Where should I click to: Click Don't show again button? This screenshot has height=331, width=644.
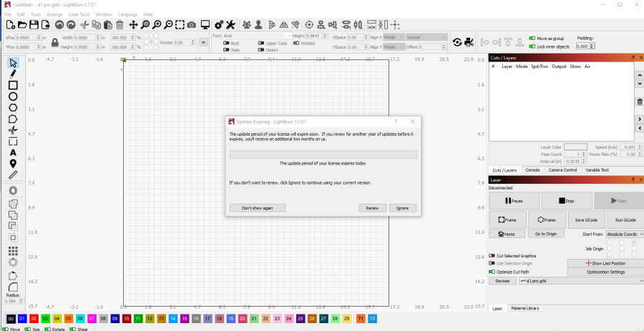pyautogui.click(x=257, y=208)
